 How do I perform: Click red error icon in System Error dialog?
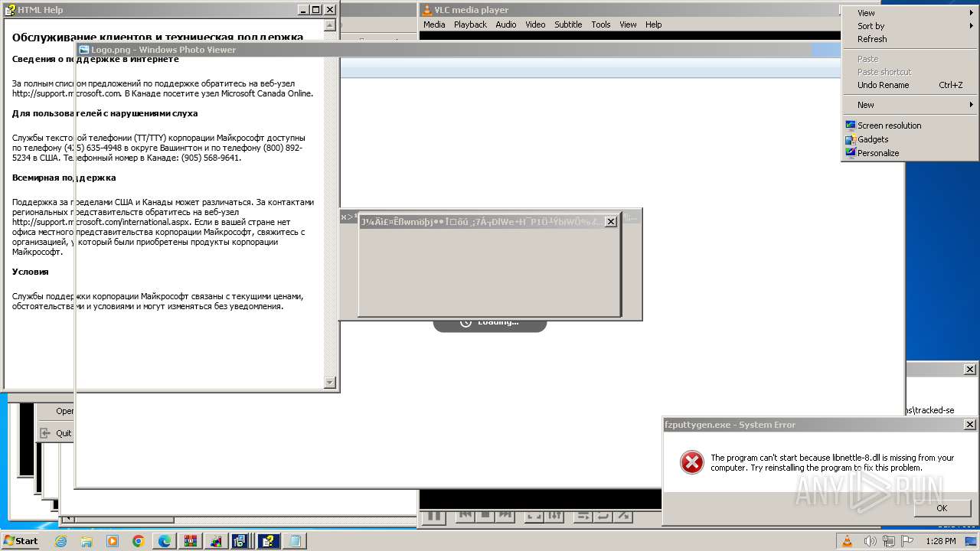(691, 461)
